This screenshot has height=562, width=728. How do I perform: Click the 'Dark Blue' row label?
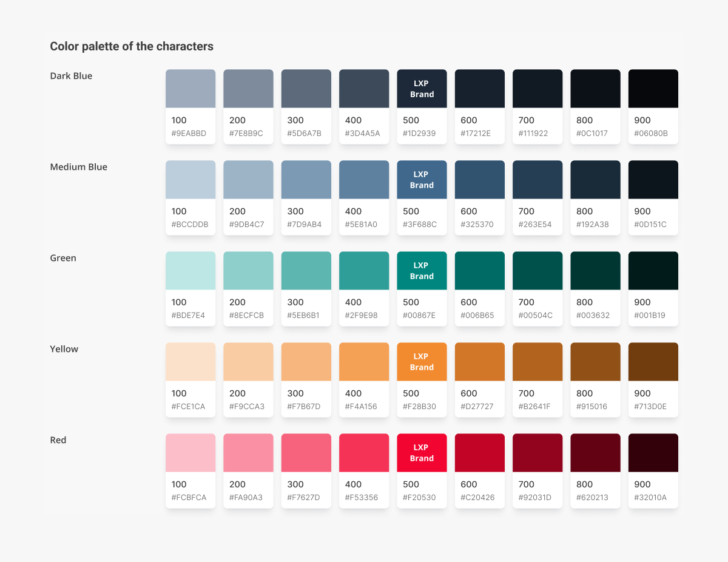point(71,76)
